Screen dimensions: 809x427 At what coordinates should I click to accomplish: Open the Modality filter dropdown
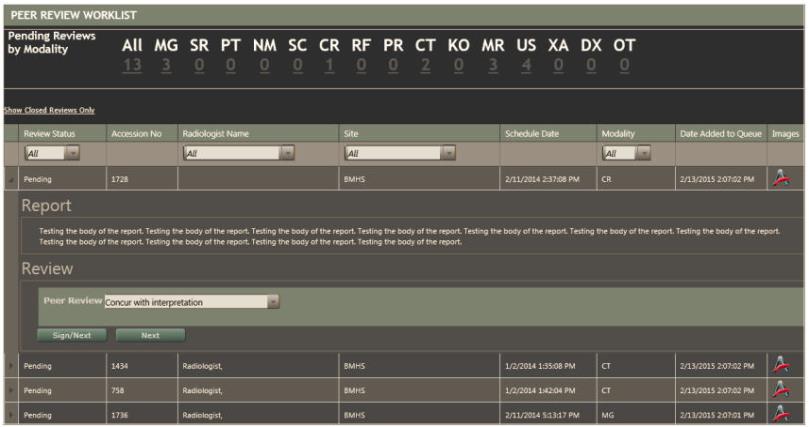pyautogui.click(x=642, y=153)
